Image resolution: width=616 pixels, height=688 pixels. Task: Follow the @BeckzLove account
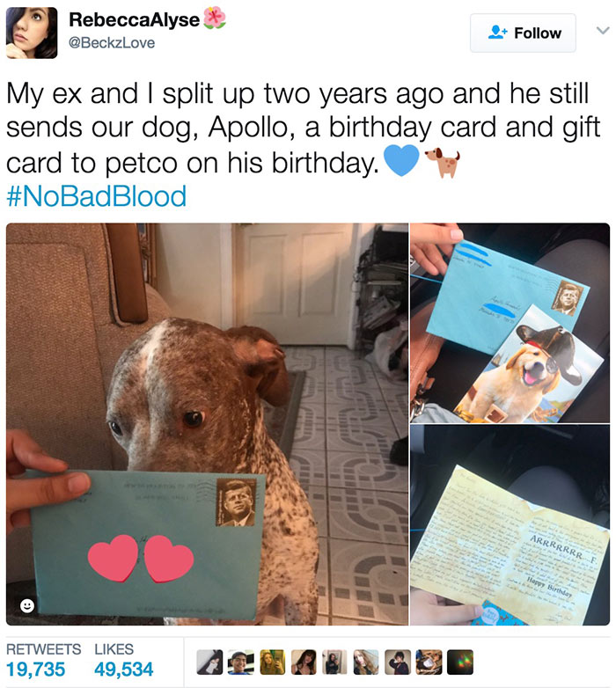click(x=523, y=33)
